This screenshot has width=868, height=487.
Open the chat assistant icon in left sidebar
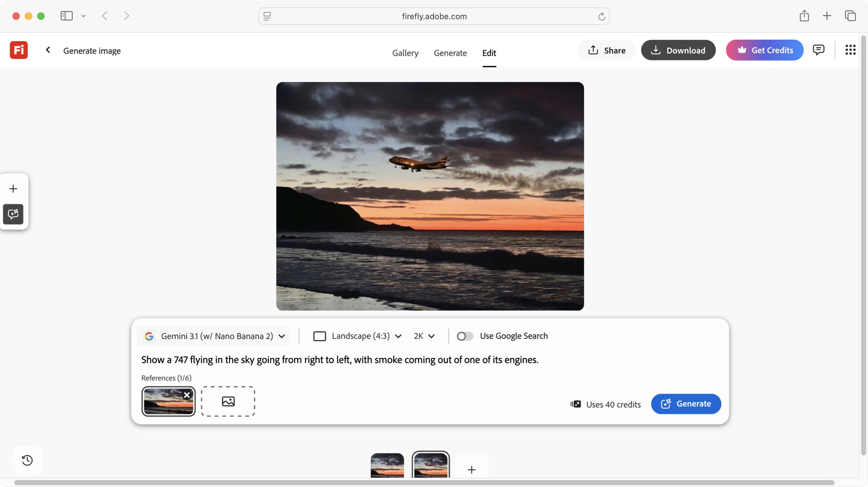pos(13,214)
